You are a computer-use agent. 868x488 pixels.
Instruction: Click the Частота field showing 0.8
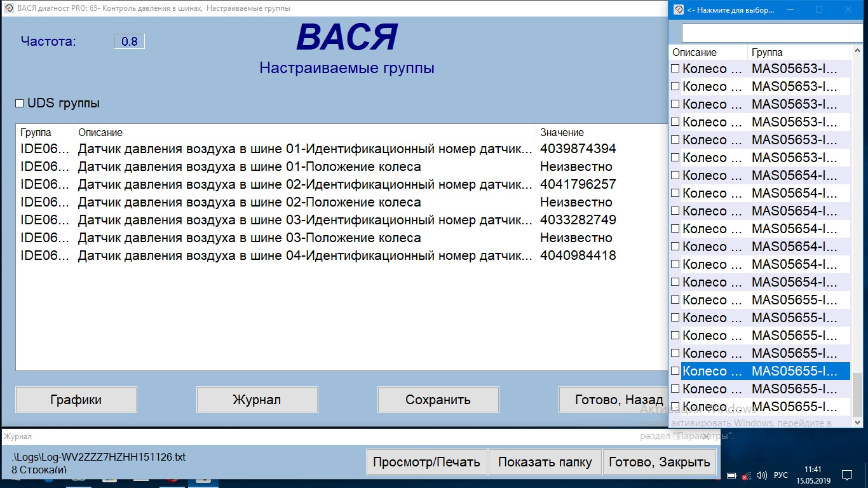pos(130,41)
